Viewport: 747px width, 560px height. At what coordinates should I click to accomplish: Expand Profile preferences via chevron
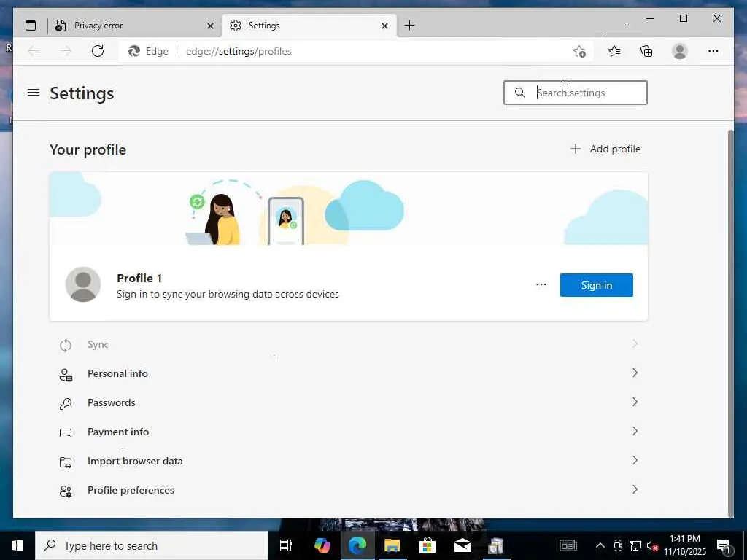tap(635, 489)
